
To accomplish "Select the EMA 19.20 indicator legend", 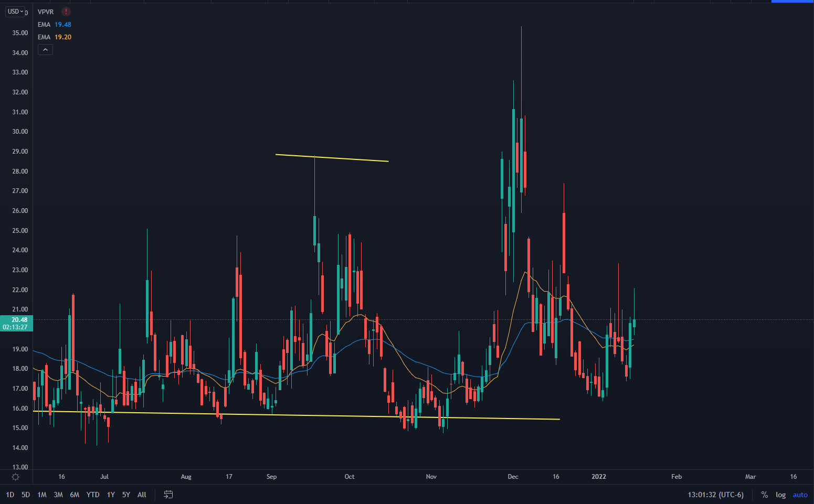I will (55, 37).
